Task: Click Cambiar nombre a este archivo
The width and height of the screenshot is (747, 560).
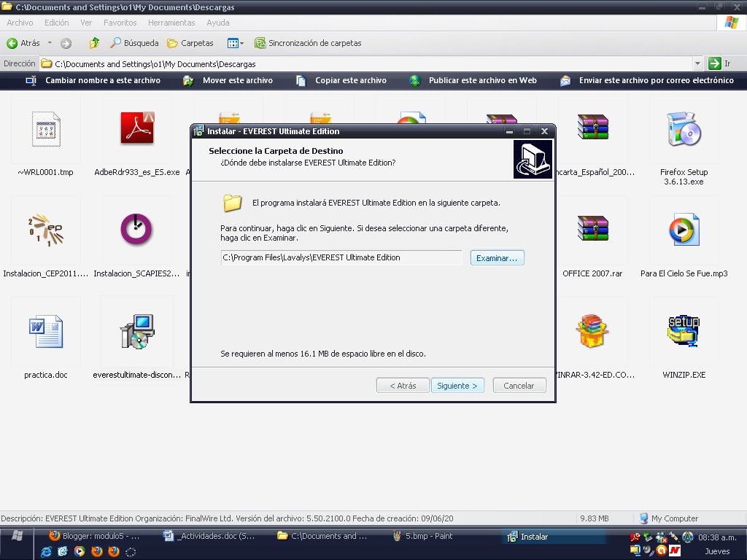Action: [93, 80]
